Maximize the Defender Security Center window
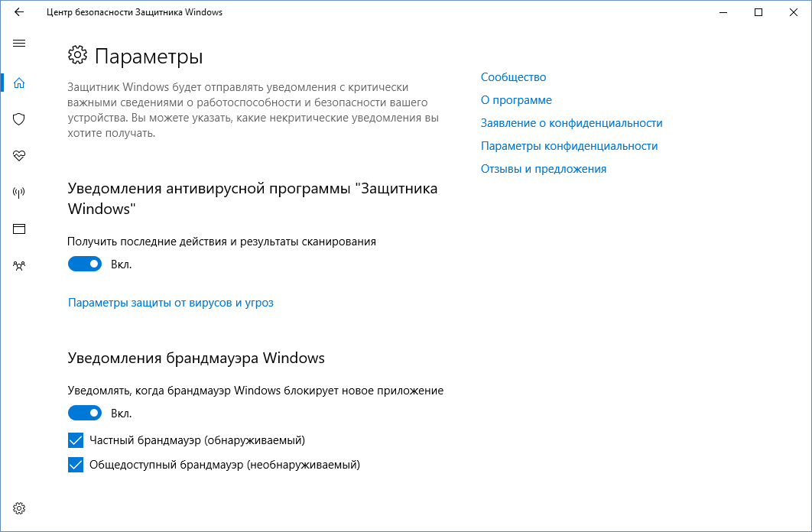 (758, 12)
